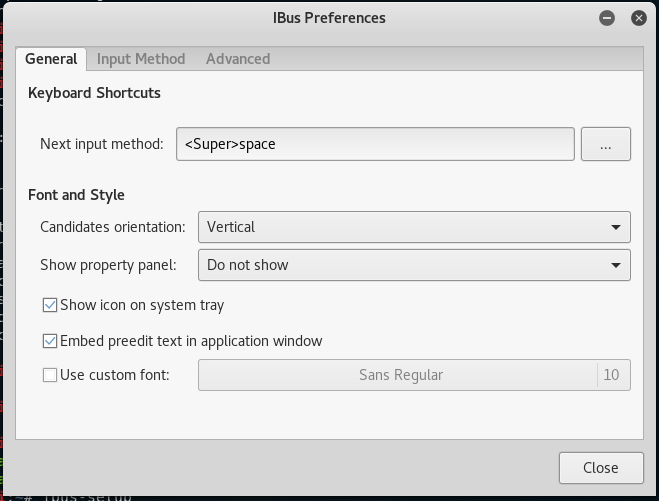Close window using title bar X icon
Screen dimensions: 659x501
(638, 18)
